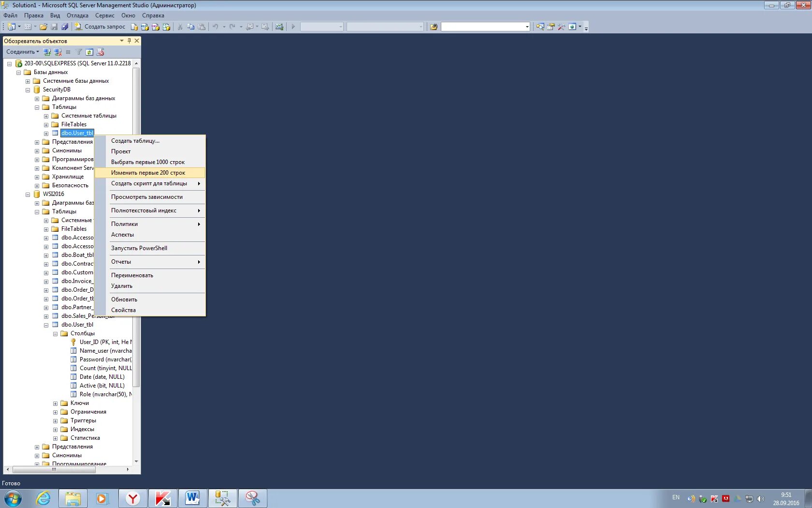Open Создать скрипт для таблицы submenu
The width and height of the screenshot is (812, 508).
pos(150,183)
